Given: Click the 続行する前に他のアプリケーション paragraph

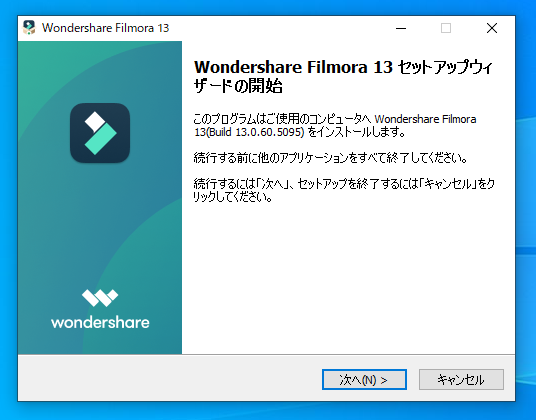Looking at the screenshot, I should (330, 158).
